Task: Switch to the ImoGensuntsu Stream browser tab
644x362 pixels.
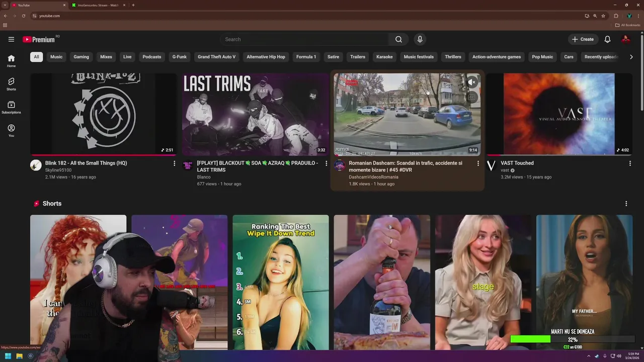Action: coord(98,5)
